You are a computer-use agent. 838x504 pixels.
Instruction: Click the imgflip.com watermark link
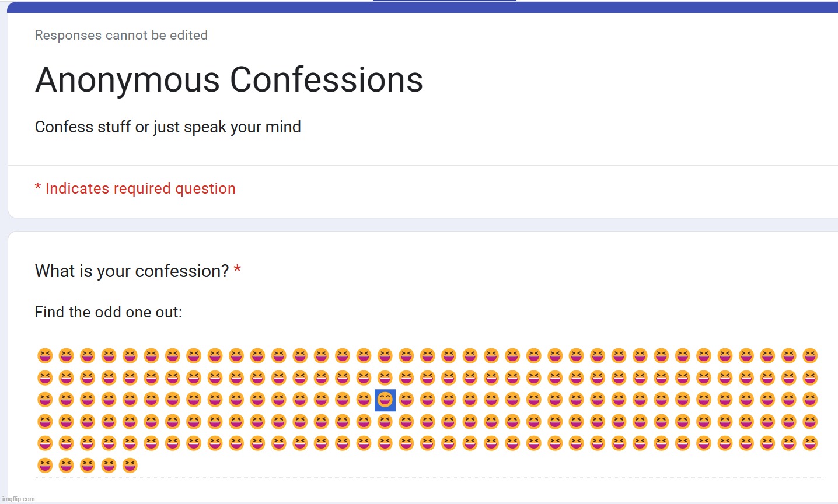click(x=18, y=499)
